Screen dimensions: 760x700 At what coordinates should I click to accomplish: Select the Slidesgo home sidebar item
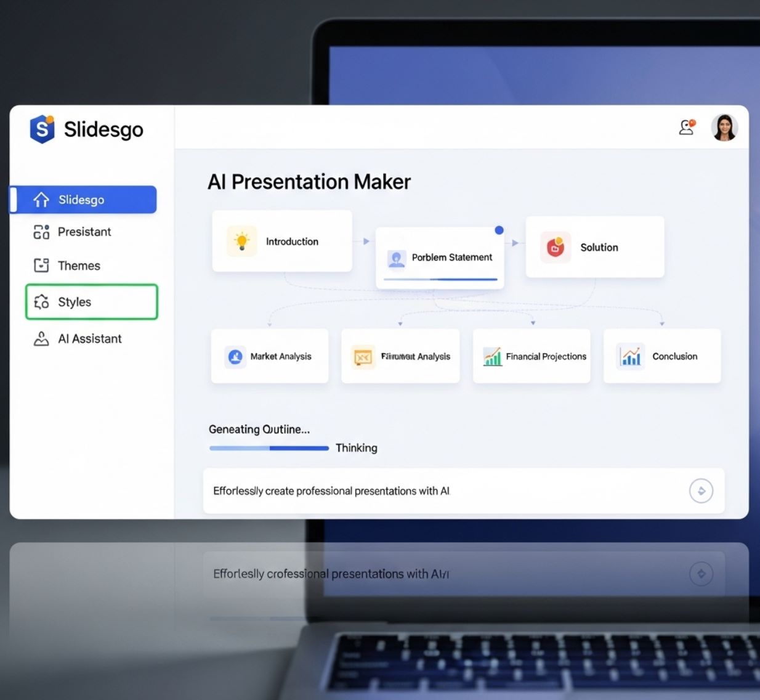click(x=84, y=200)
